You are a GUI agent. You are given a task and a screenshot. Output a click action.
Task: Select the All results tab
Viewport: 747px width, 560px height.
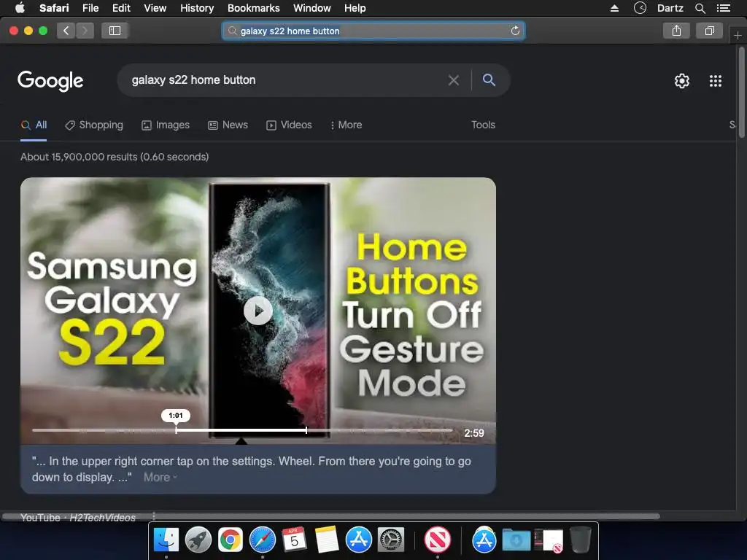pos(34,125)
